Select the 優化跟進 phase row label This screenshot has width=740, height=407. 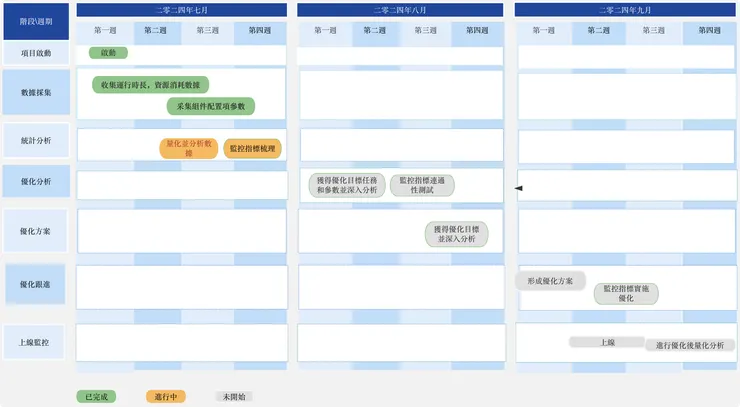click(35, 284)
